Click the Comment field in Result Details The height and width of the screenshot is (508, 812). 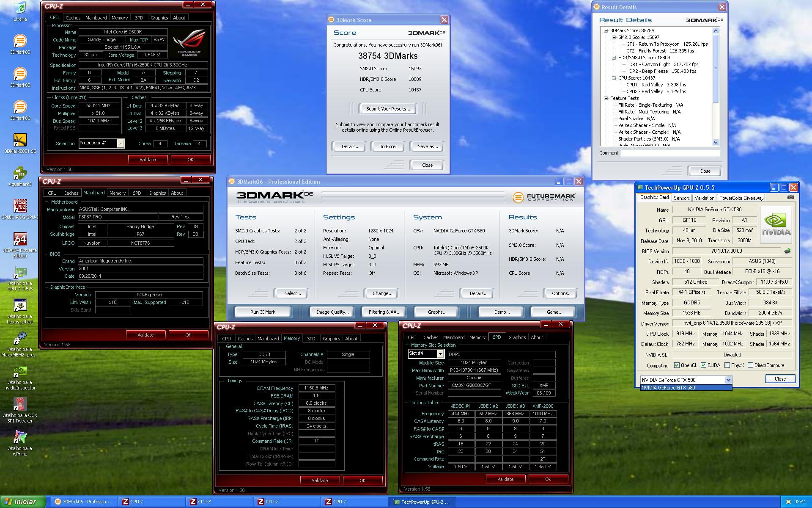pos(670,153)
